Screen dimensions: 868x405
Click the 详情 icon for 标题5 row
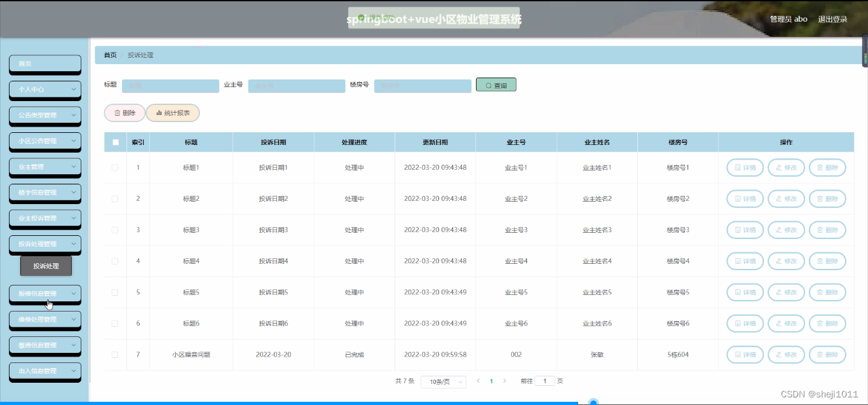[x=738, y=292]
